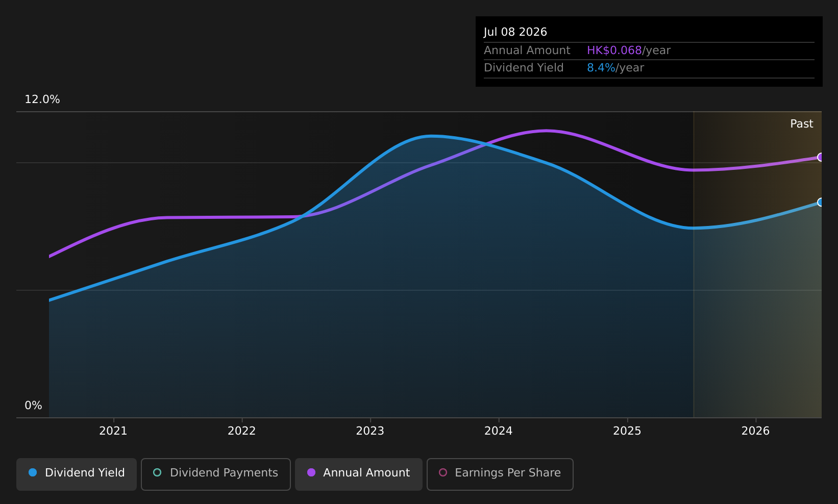838x504 pixels.
Task: Click the 8.4% dividend yield value
Action: point(601,68)
